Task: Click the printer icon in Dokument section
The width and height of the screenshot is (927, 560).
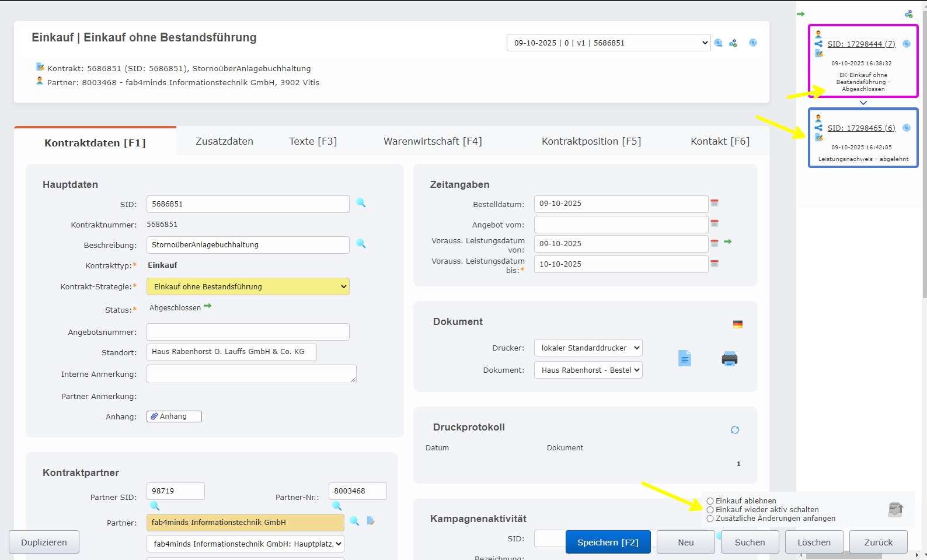Action: (x=729, y=359)
